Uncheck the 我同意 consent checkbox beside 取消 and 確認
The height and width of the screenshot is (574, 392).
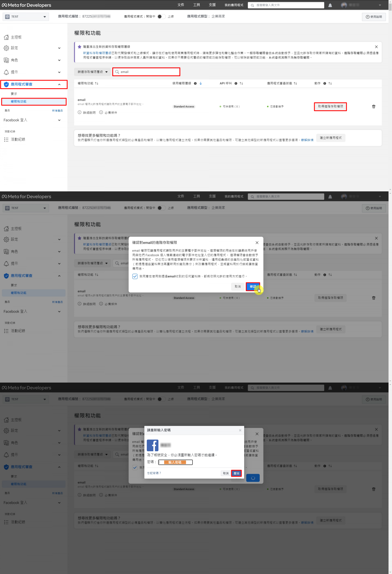tap(135, 276)
